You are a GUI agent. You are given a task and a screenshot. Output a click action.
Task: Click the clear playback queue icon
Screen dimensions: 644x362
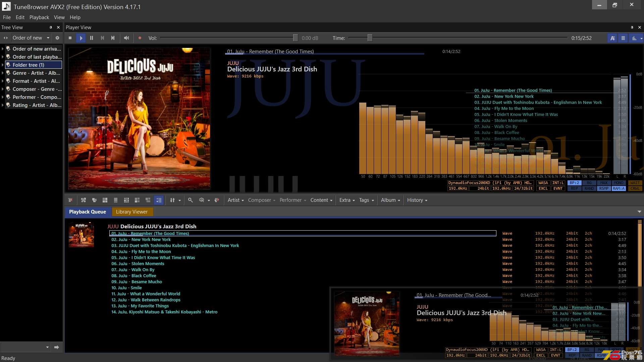pyautogui.click(x=70, y=200)
